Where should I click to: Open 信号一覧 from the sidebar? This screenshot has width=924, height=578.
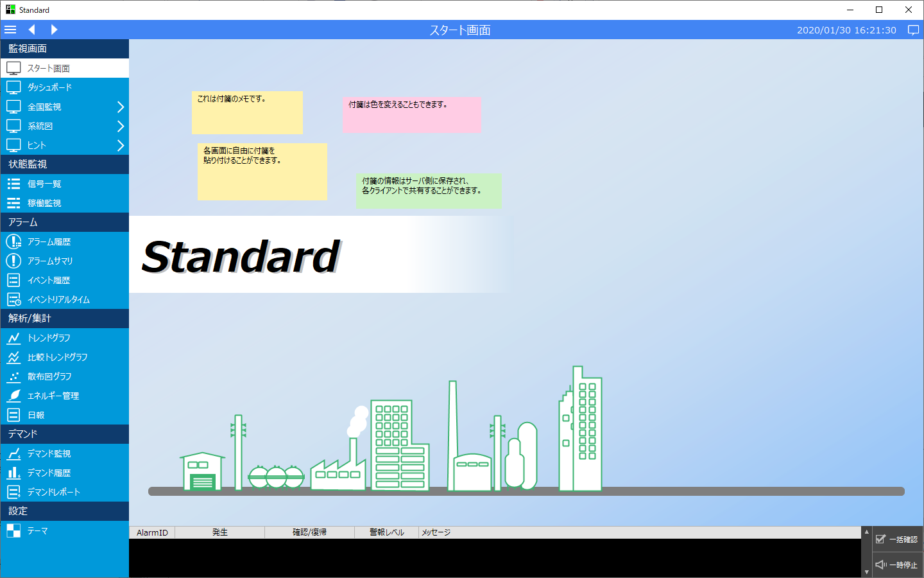[44, 184]
